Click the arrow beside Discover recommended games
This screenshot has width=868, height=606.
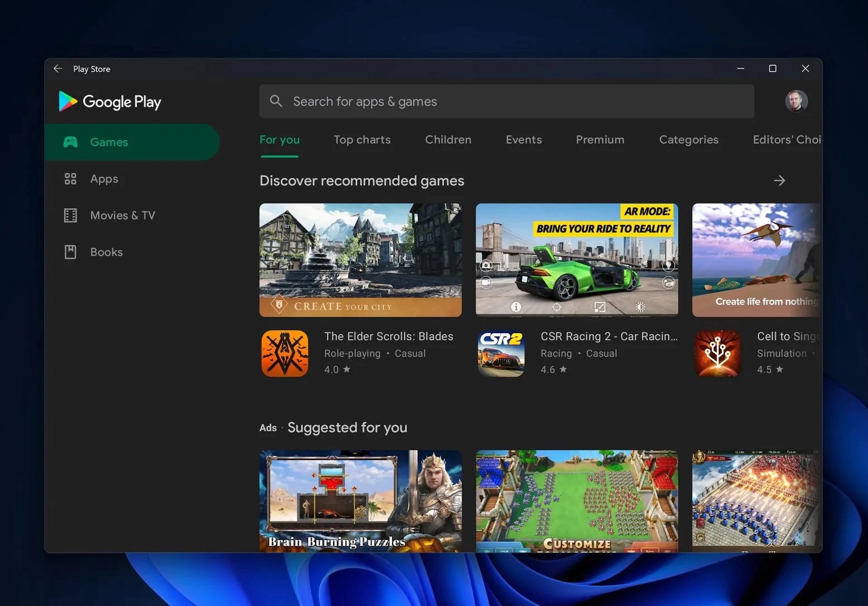click(x=780, y=180)
